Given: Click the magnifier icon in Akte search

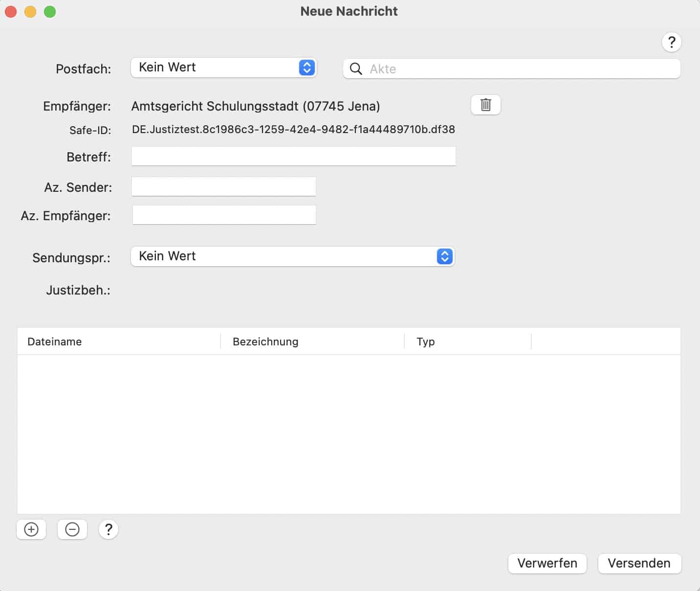Looking at the screenshot, I should point(356,69).
